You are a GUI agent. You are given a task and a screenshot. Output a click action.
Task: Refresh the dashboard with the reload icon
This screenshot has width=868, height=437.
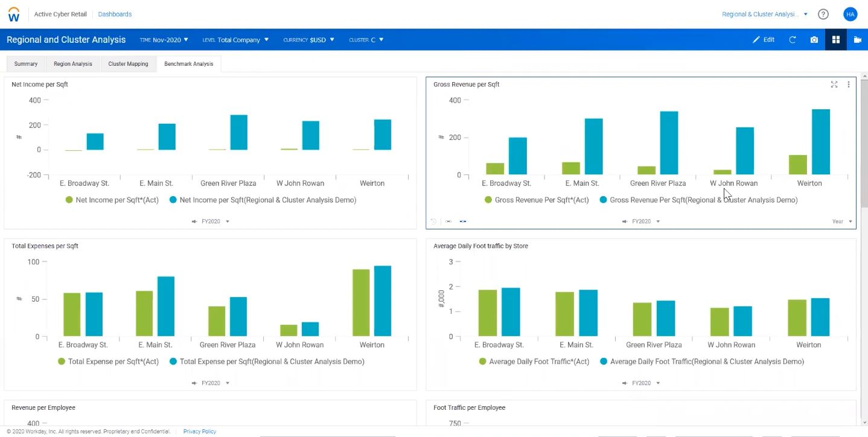tap(792, 39)
